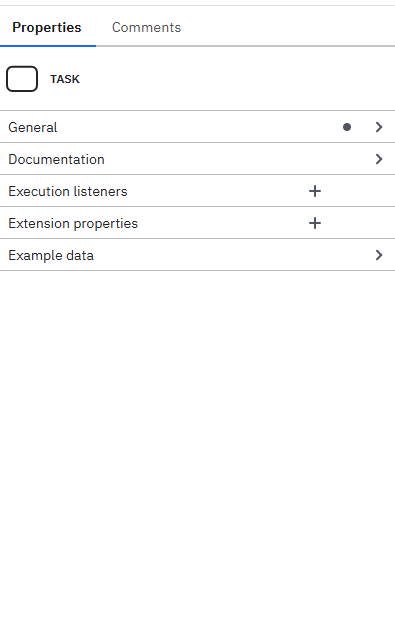Click blank space between Documentation label and chevron
The width and height of the screenshot is (395, 619).
coord(237,159)
